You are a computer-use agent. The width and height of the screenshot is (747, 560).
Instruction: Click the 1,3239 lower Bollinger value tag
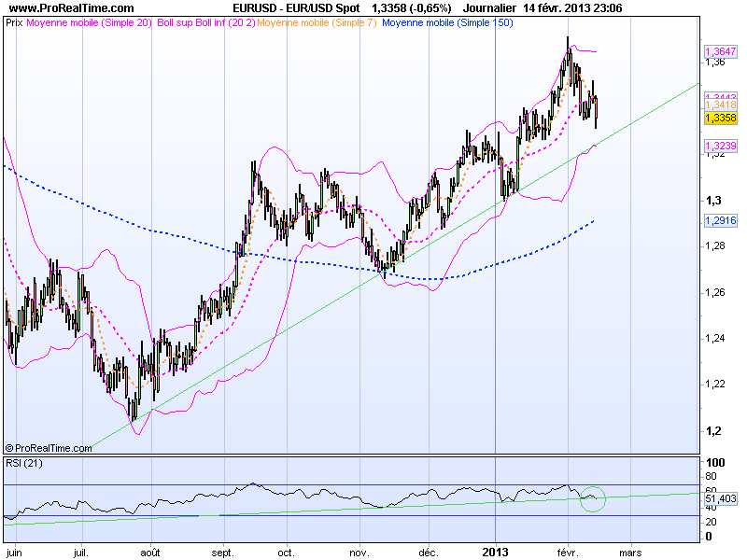tap(720, 146)
